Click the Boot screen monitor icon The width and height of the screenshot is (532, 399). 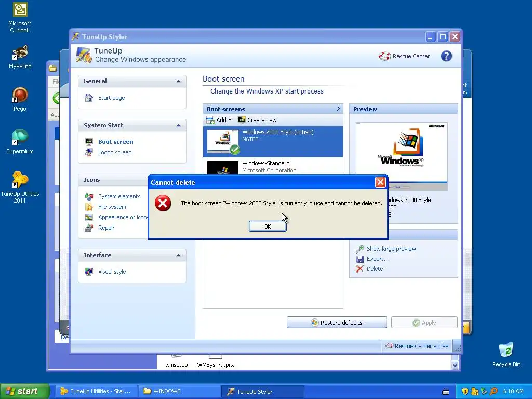[89, 141]
